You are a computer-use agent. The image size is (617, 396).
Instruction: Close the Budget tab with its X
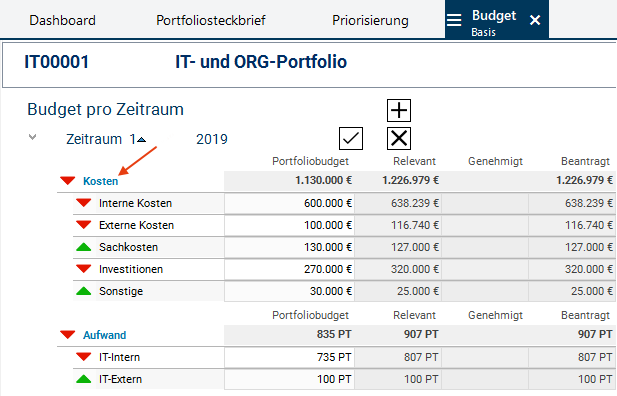coord(535,20)
